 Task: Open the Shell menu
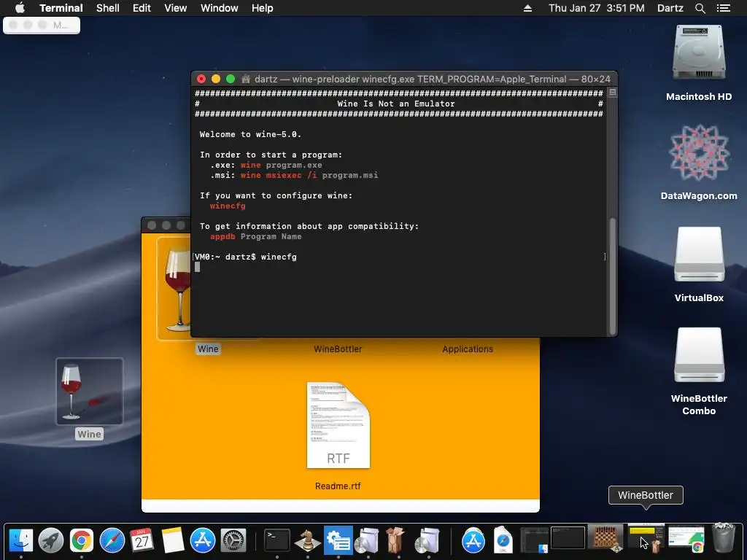click(x=108, y=8)
